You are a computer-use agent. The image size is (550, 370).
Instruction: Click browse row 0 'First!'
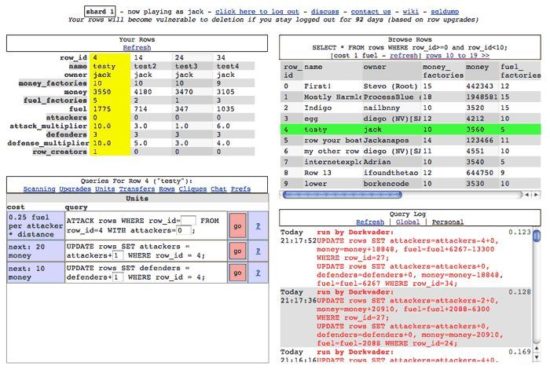tap(410, 86)
